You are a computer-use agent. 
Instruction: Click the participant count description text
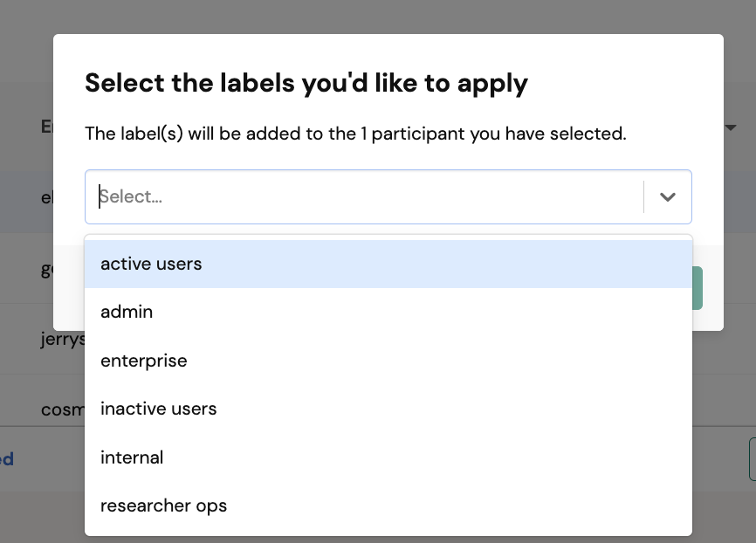coord(355,134)
